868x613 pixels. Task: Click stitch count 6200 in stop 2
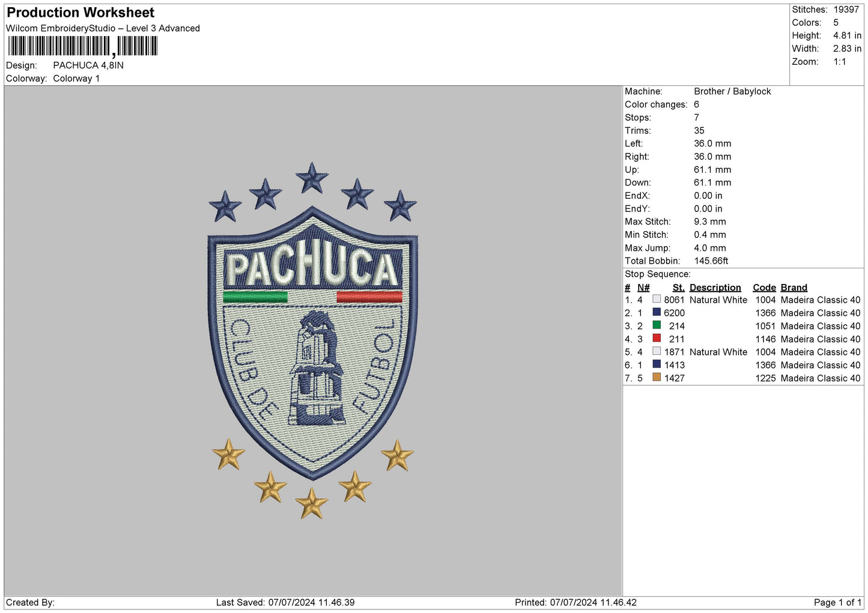pos(674,313)
